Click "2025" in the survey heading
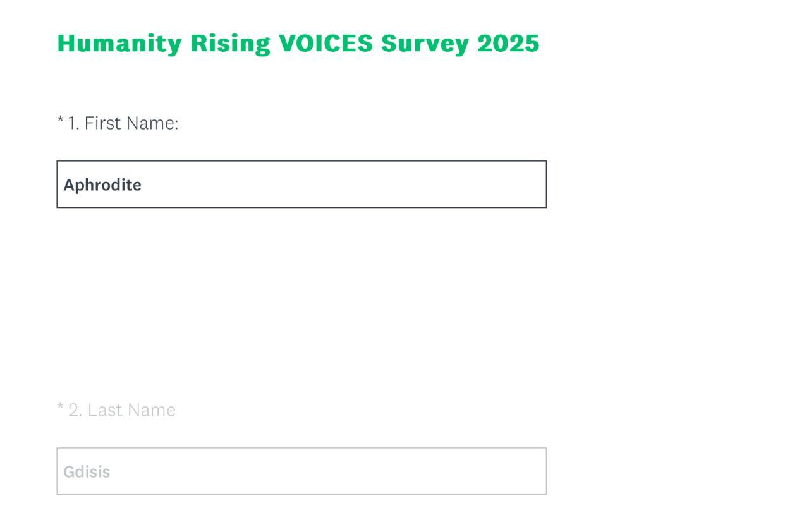The image size is (809, 532). point(508,44)
